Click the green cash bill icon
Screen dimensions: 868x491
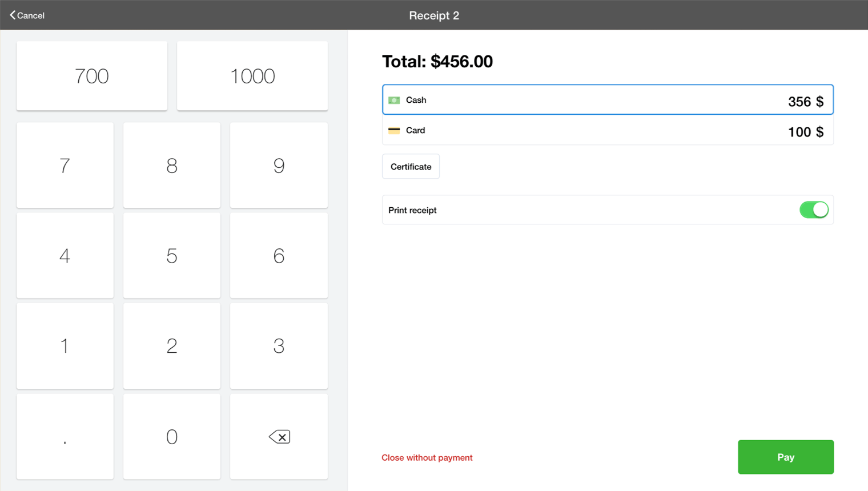[x=394, y=100]
